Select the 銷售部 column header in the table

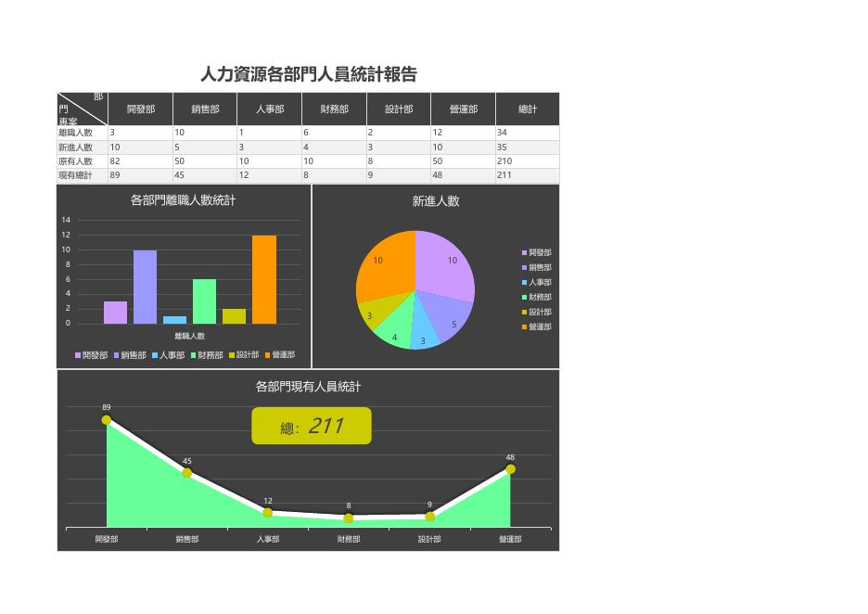[205, 109]
